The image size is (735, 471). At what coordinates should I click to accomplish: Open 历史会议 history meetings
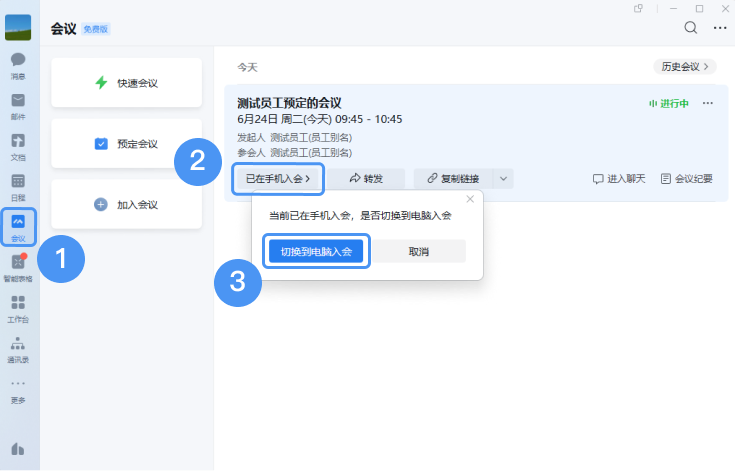coord(685,67)
